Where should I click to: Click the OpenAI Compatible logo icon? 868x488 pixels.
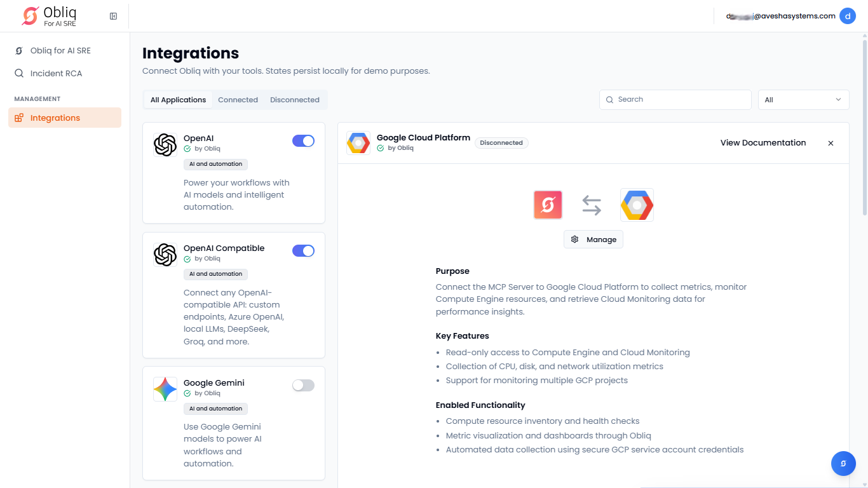coord(165,254)
